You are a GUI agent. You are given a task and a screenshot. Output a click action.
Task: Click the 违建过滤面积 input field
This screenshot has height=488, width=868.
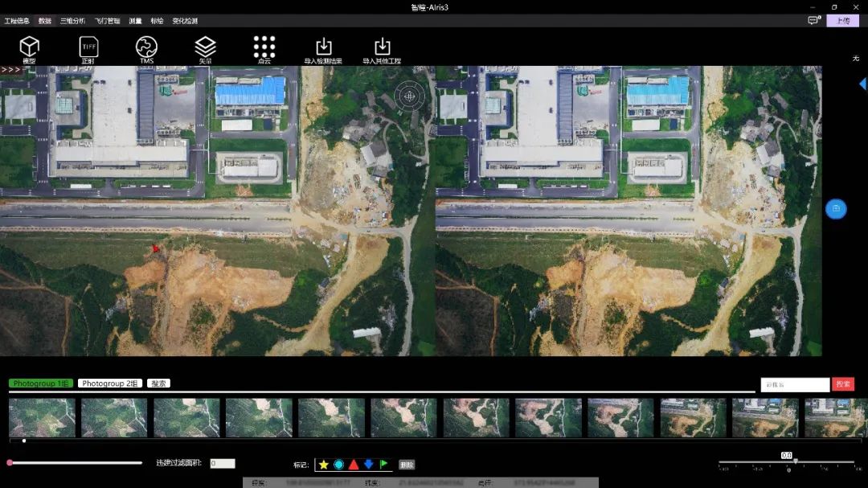(223, 463)
